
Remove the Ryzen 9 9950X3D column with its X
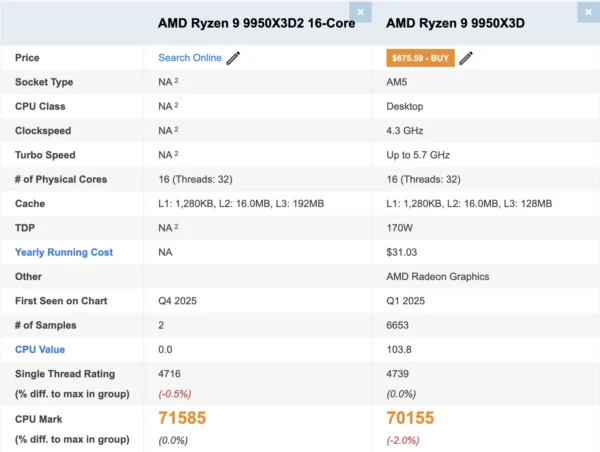[587, 12]
